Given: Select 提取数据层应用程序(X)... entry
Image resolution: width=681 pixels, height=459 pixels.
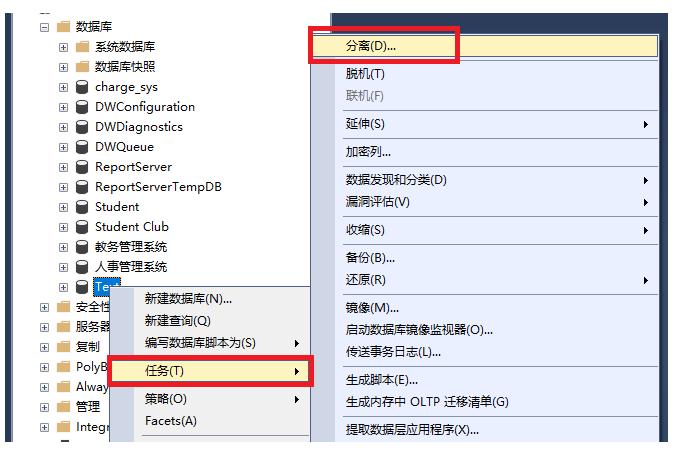Looking at the screenshot, I should pos(485,430).
